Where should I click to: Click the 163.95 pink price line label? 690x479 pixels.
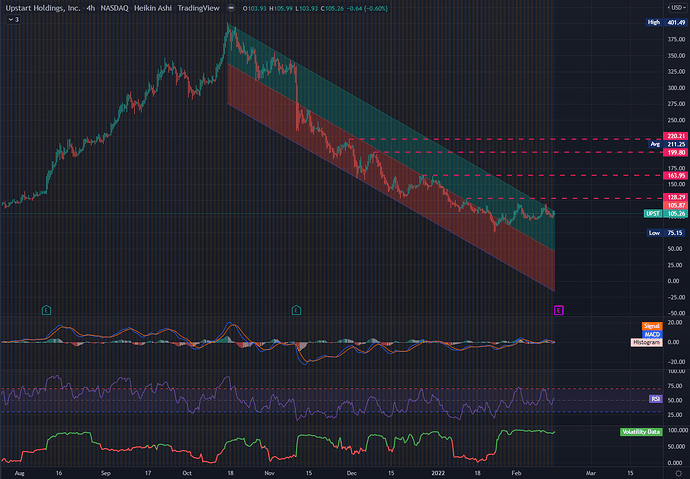click(675, 176)
